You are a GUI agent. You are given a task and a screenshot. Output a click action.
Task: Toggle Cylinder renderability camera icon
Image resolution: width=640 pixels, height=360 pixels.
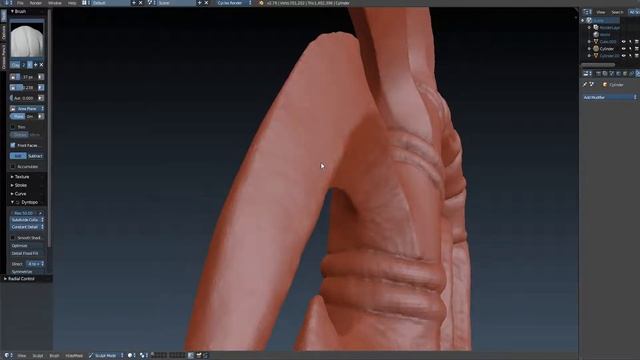637,49
